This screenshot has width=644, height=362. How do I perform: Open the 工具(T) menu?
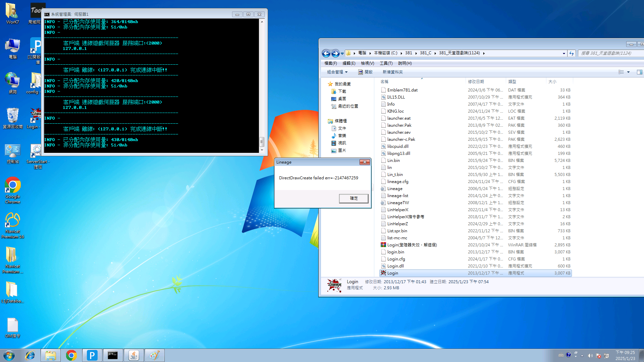(x=386, y=63)
